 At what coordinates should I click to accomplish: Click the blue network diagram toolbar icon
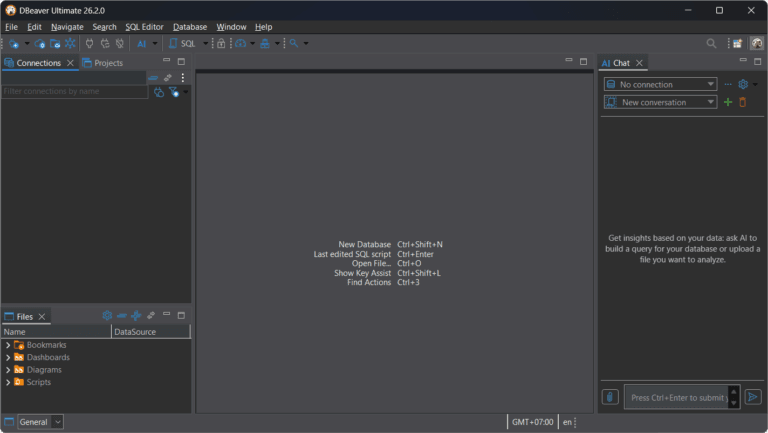265,44
